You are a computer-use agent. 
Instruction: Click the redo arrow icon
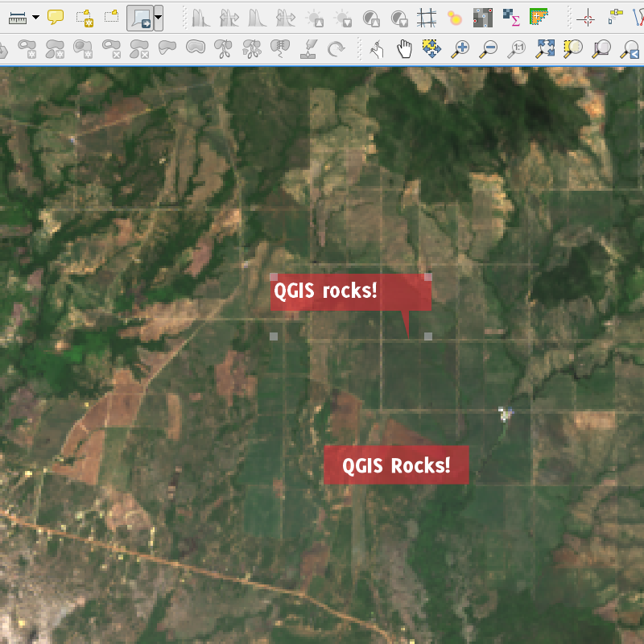(x=336, y=49)
